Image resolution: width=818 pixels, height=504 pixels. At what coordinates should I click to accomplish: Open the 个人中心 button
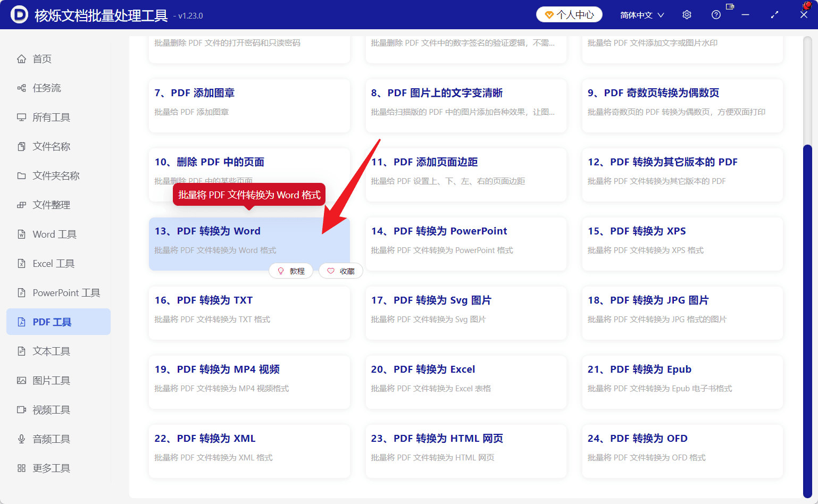(x=569, y=14)
